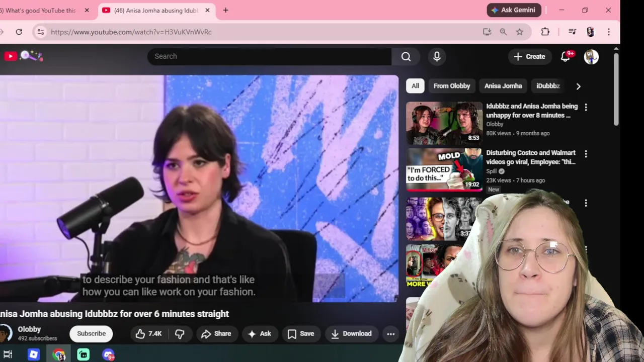Click the search magnifier button
The image size is (644, 362).
(406, 56)
